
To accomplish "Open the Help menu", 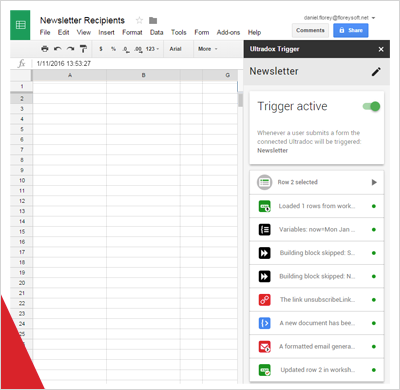I will [x=254, y=32].
